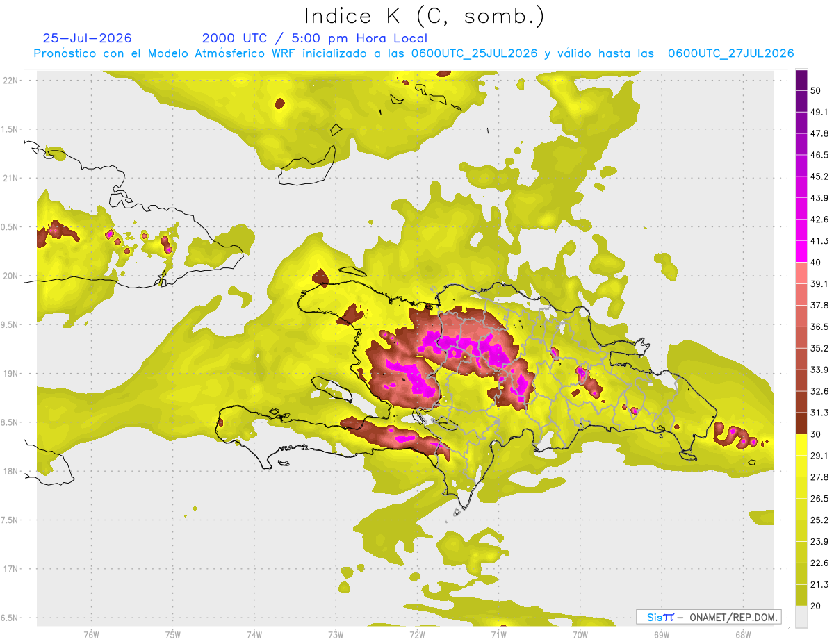Click the latitude label "19N"
Image resolution: width=834 pixels, height=644 pixels.
(x=11, y=374)
